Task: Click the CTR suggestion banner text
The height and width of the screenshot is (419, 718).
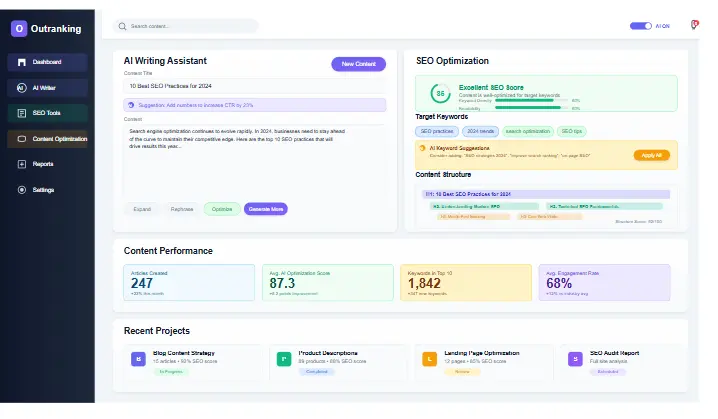Action: tap(196, 105)
